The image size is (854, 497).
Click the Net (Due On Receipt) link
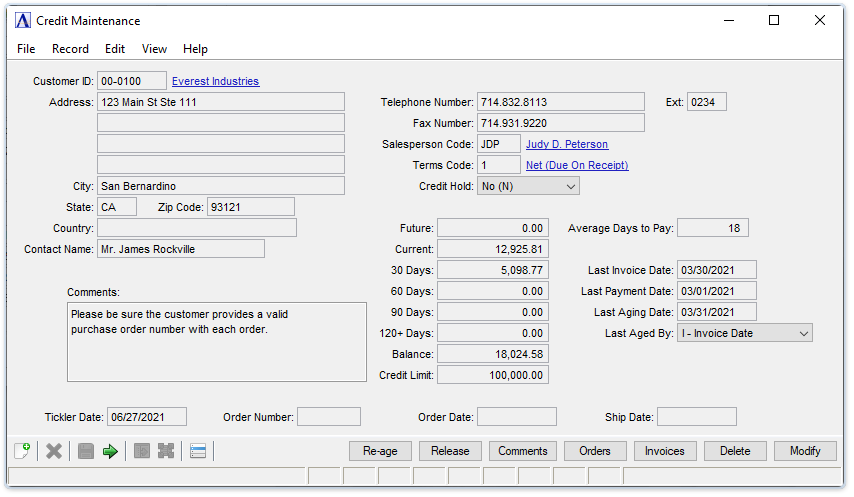[x=577, y=165]
